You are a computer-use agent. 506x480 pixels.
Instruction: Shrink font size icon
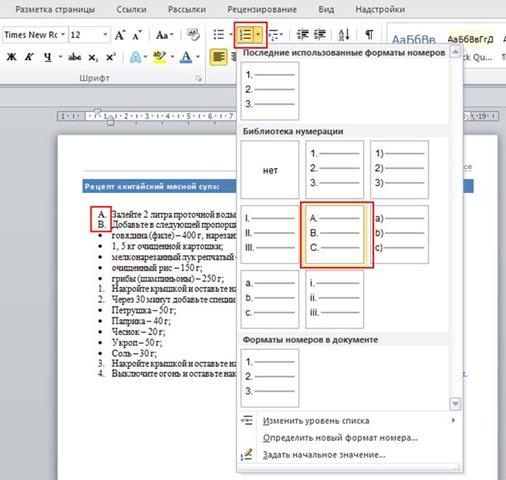click(x=137, y=35)
